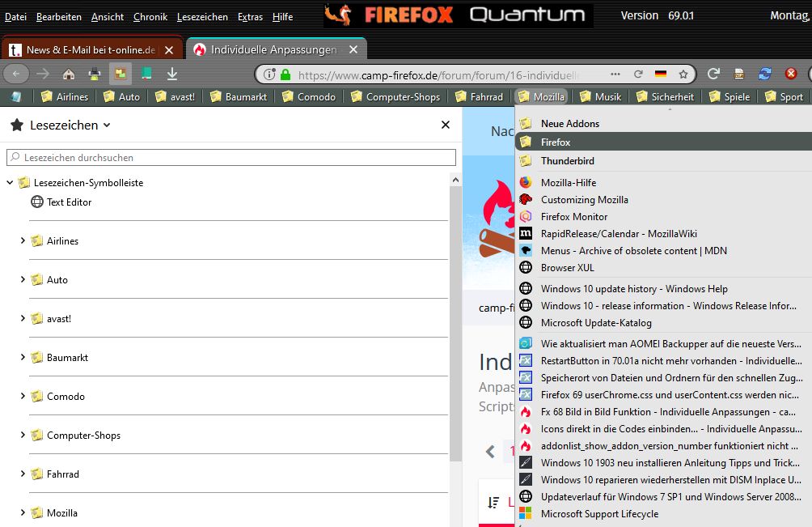Viewport: 812px width, 527px height.
Task: Open the Sicherheit toolbar bookmark folder
Action: click(x=665, y=96)
